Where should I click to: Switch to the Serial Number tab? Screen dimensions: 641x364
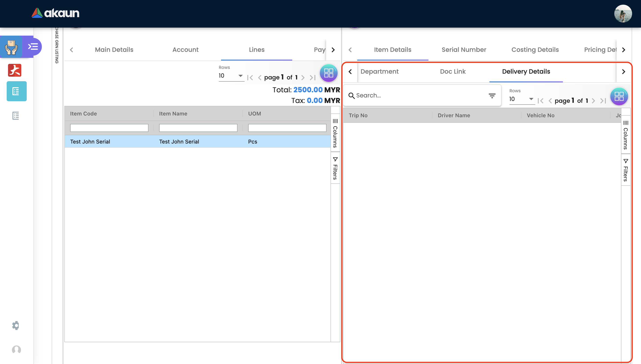[464, 49]
